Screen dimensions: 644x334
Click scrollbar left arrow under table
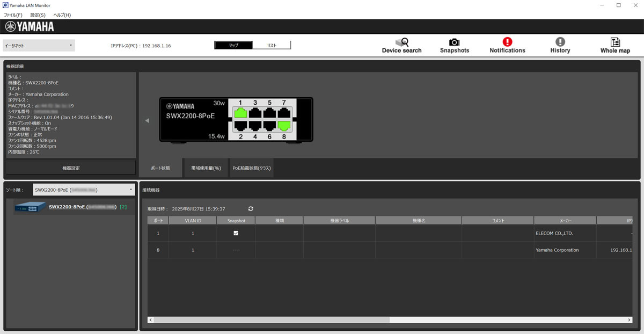[x=151, y=320]
